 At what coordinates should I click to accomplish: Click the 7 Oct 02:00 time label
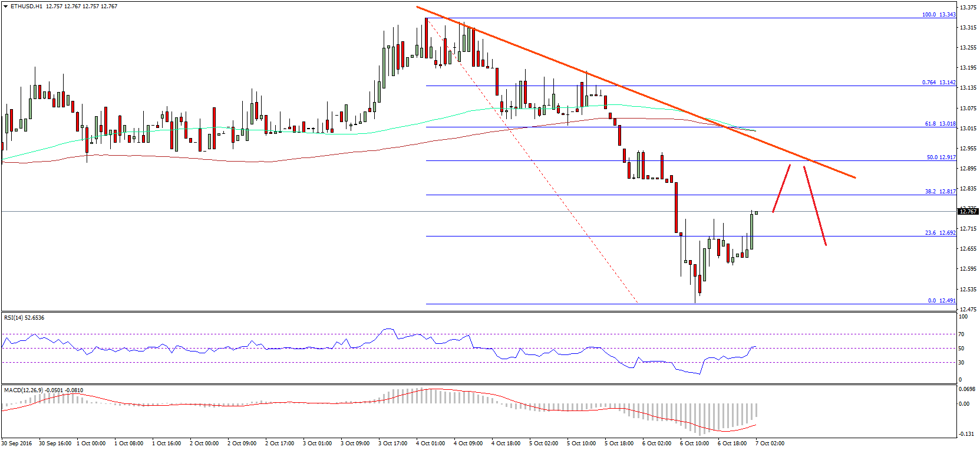[x=770, y=444]
